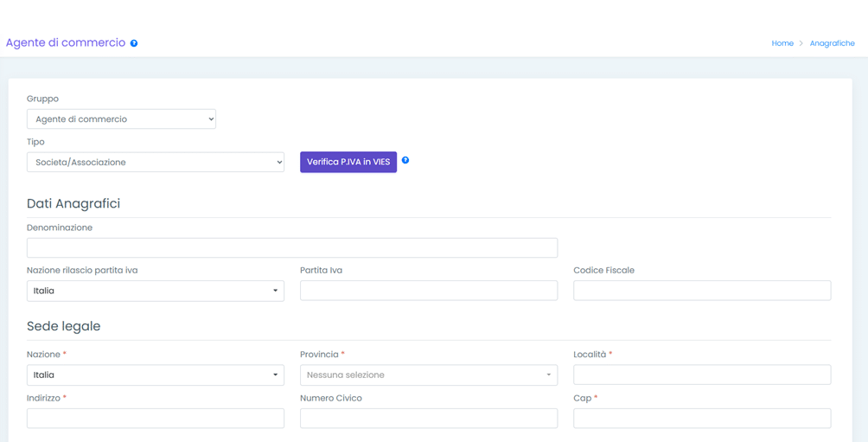Open Nazione rilascio partita iva dropdown

click(x=156, y=291)
